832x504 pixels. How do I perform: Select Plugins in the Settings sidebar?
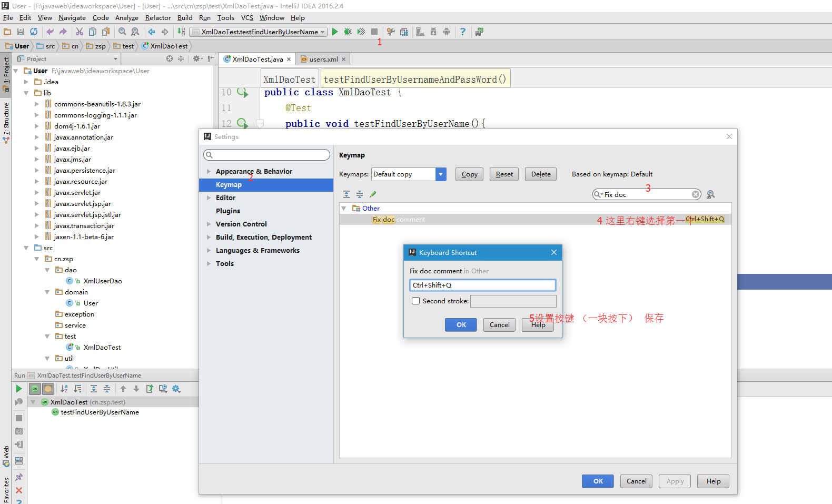[x=228, y=211]
